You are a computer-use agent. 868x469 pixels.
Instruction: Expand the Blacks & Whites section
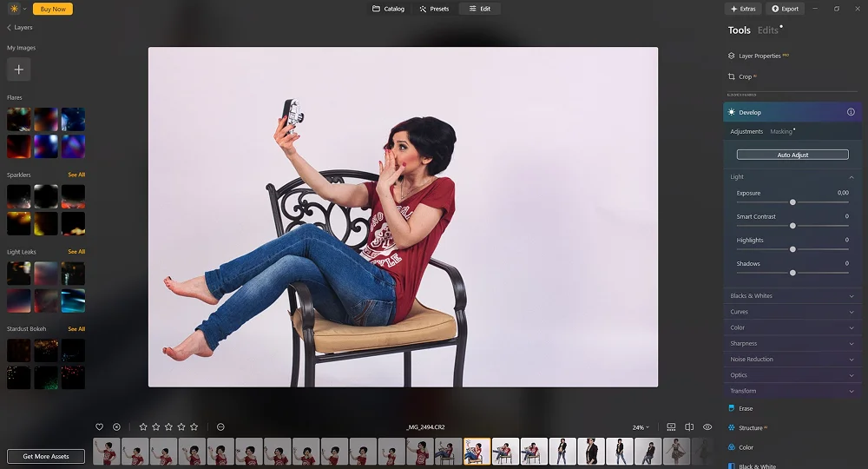click(x=792, y=296)
